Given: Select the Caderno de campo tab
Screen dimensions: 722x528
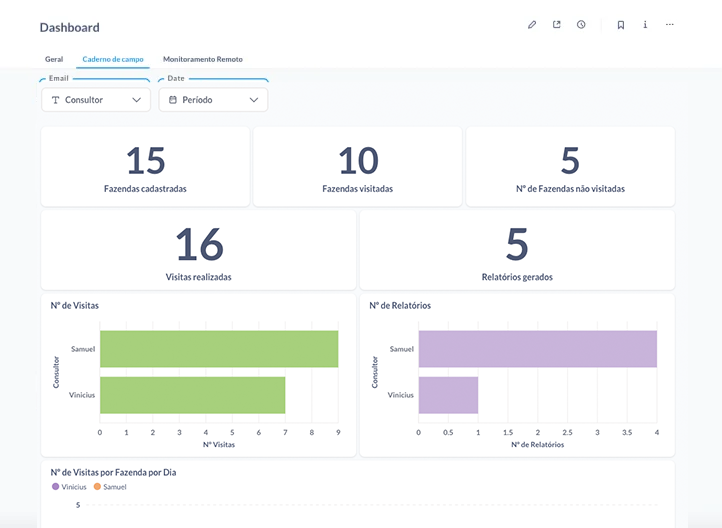Looking at the screenshot, I should pos(112,59).
